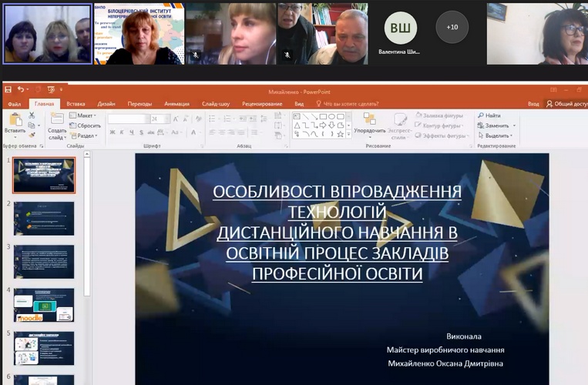Toggle underline formatting Ч button
588x385 pixels.
132,132
